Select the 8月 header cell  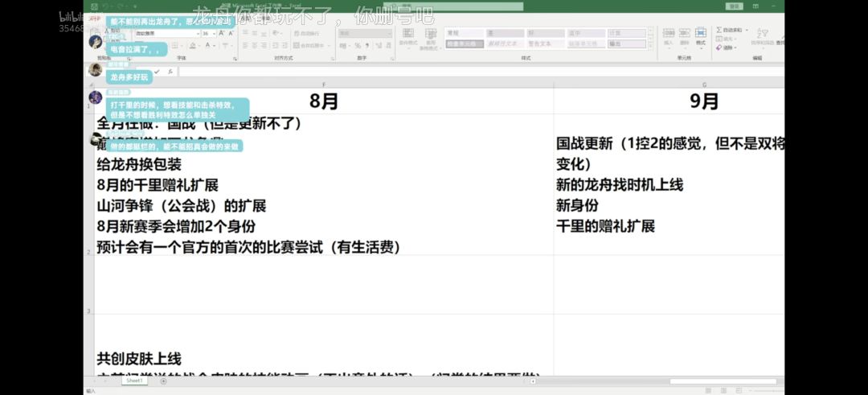pyautogui.click(x=324, y=101)
